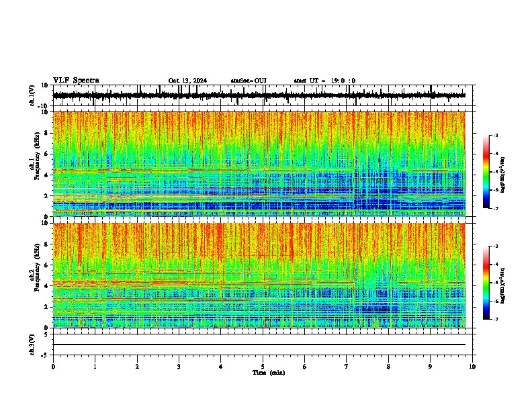
Task: Click the ch.1 voltage waveform trace
Action: point(259,95)
